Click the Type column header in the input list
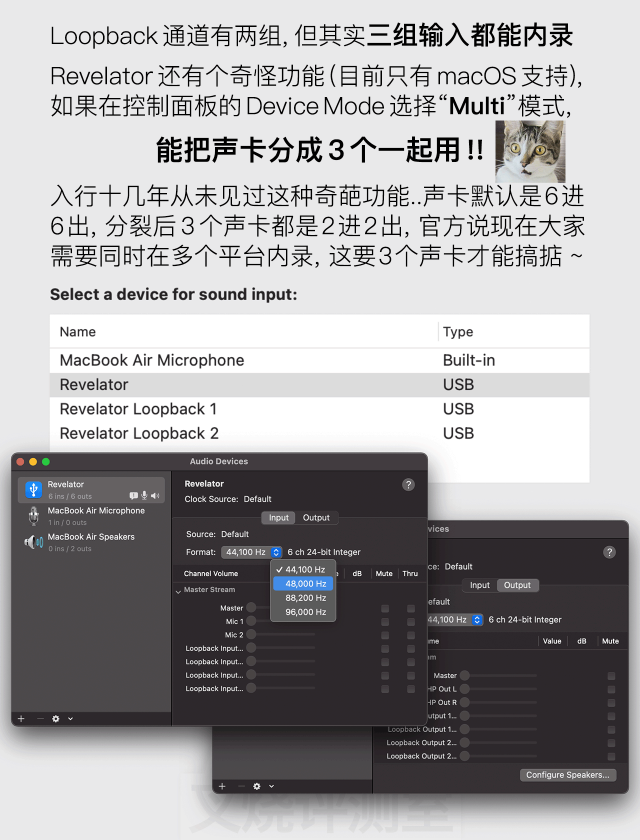This screenshot has height=840, width=640. [458, 332]
